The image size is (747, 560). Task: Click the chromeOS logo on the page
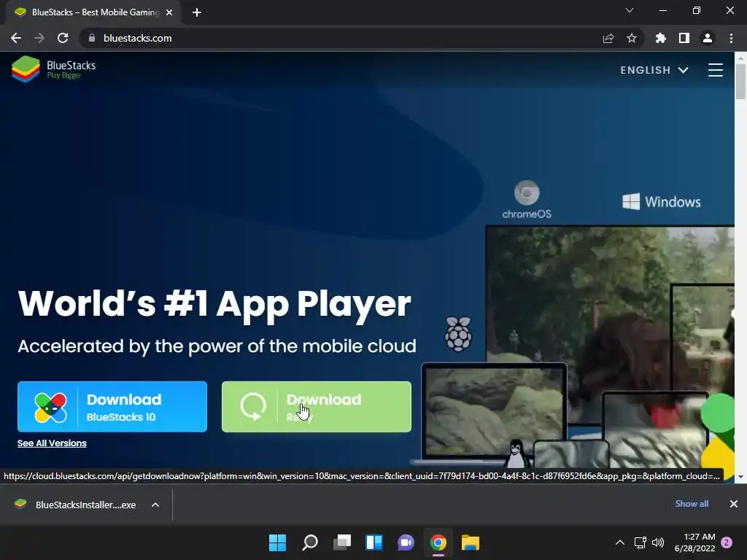[x=527, y=200]
